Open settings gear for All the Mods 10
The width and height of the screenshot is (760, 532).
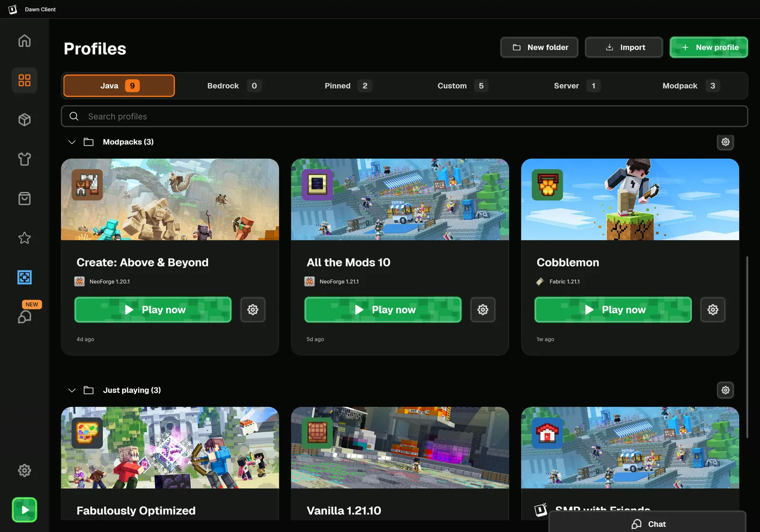point(483,310)
